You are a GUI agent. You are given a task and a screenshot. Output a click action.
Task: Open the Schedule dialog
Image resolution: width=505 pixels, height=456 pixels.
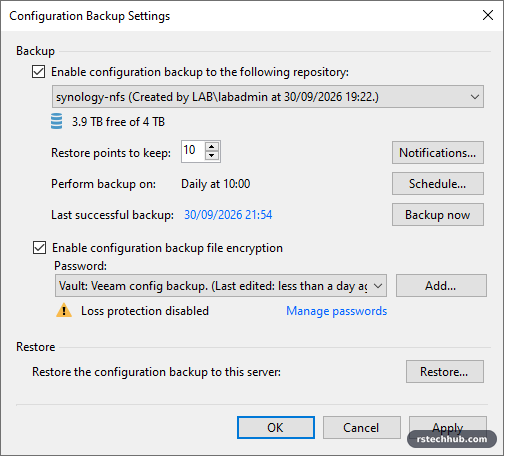tap(438, 184)
